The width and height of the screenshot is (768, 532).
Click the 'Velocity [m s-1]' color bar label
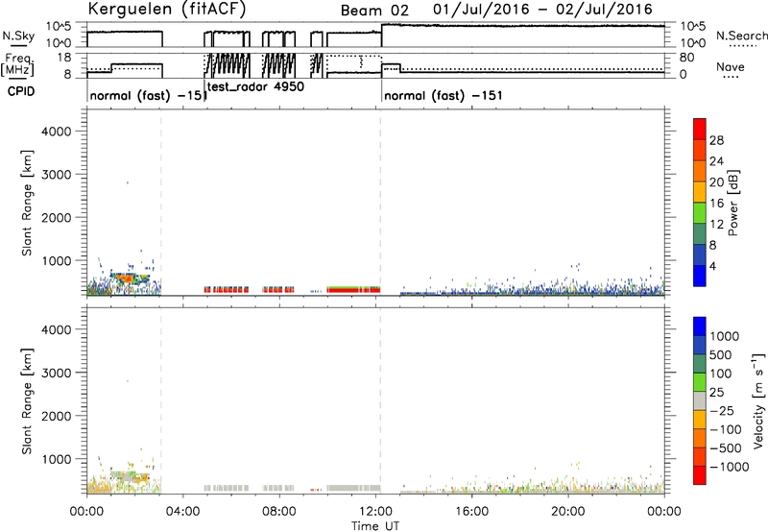(757, 400)
